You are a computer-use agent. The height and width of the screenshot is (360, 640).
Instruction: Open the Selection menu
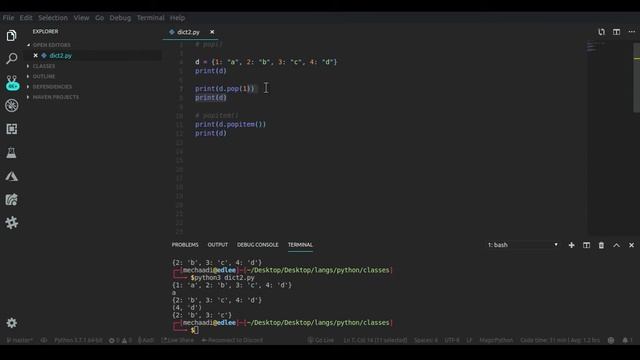[53, 18]
